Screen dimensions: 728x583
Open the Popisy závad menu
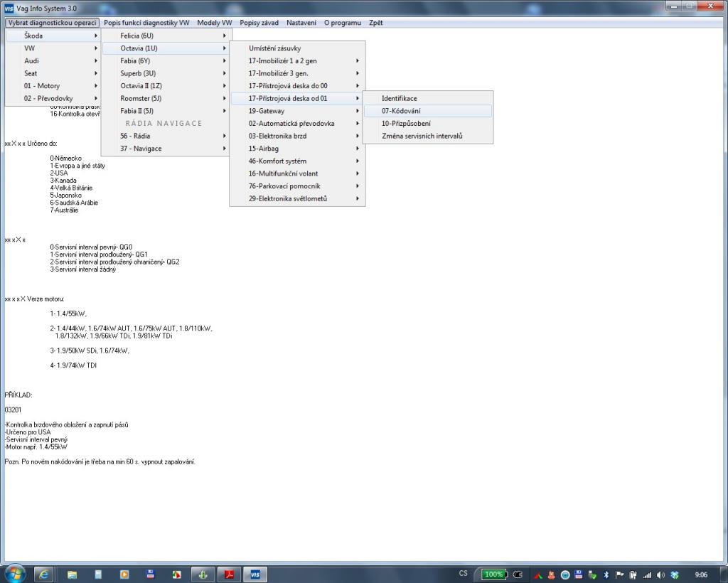tap(259, 23)
